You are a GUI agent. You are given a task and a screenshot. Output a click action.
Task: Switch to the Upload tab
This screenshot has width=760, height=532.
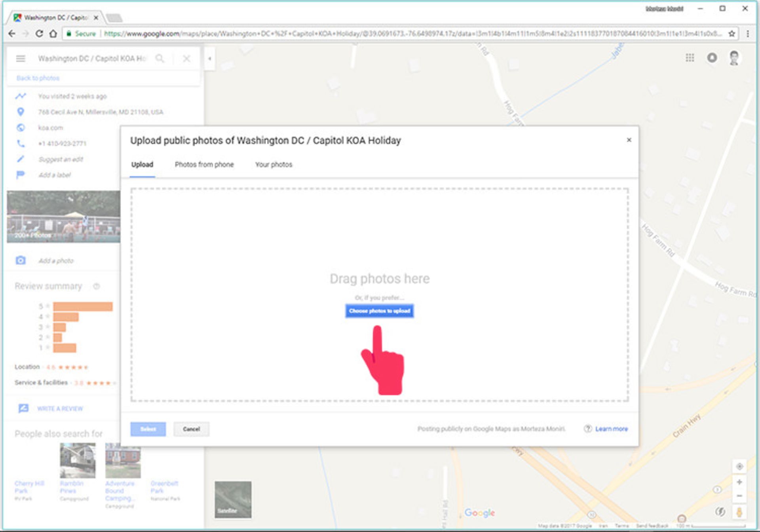click(142, 165)
